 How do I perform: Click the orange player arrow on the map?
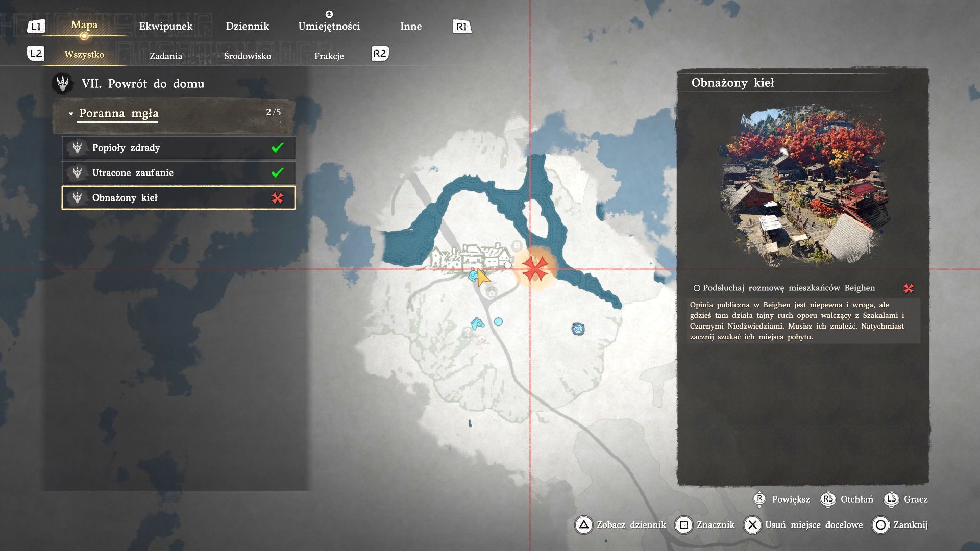pos(483,278)
